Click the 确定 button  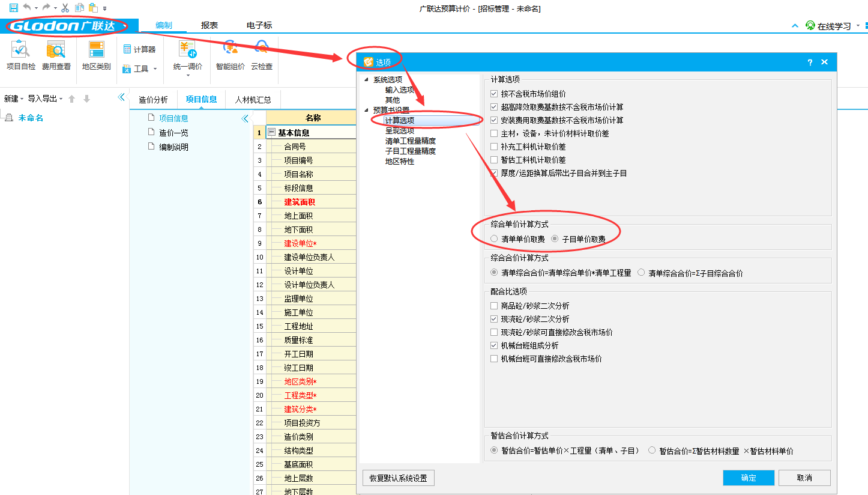[x=749, y=478]
